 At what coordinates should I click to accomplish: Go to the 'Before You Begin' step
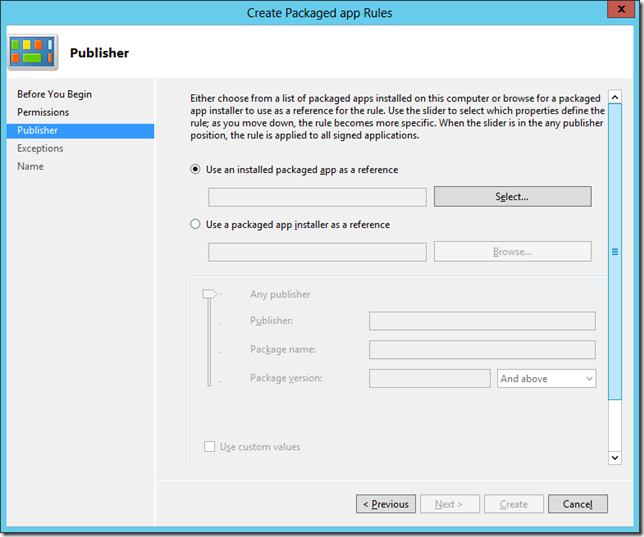point(54,94)
